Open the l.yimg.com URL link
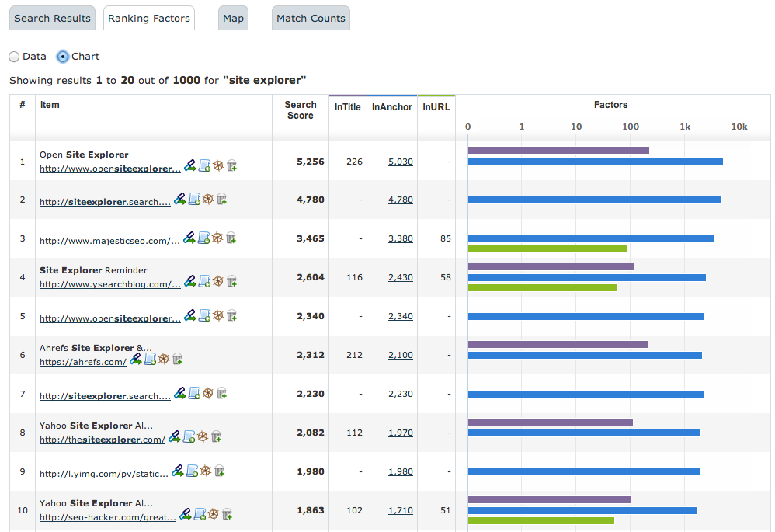Viewport: 775px width, 532px height. (x=104, y=474)
